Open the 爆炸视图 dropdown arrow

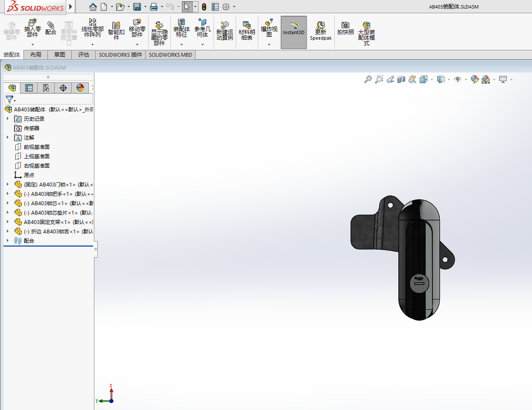point(269,44)
